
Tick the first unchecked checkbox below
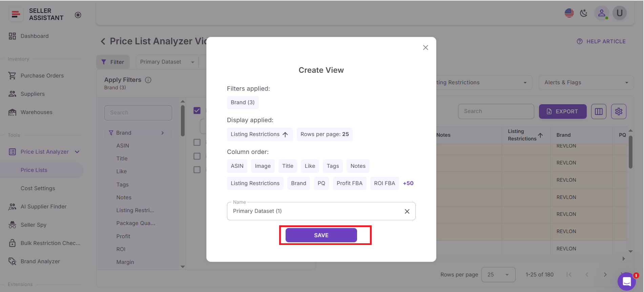click(x=197, y=142)
